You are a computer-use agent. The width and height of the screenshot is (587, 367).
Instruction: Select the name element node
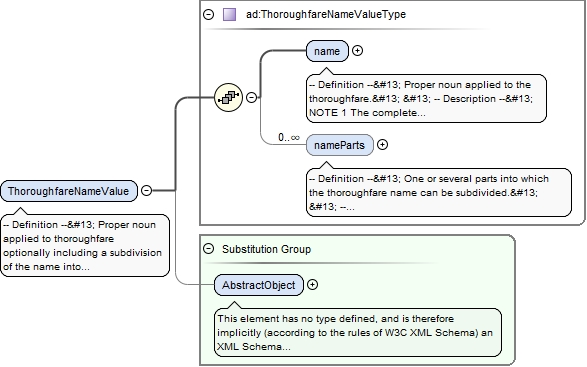point(327,51)
